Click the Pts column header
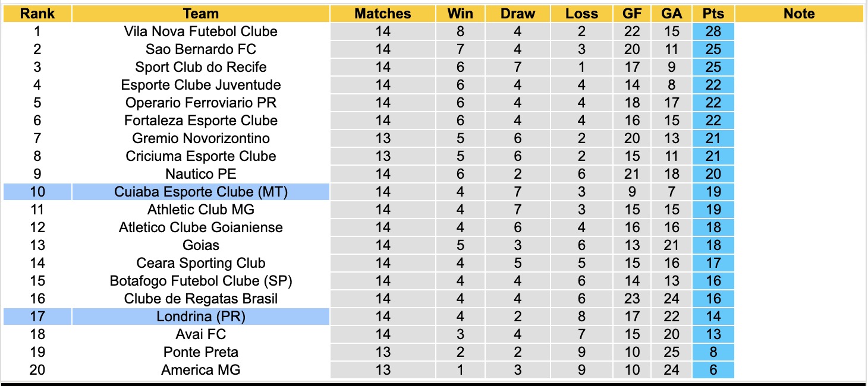This screenshot has width=868, height=386. [713, 14]
